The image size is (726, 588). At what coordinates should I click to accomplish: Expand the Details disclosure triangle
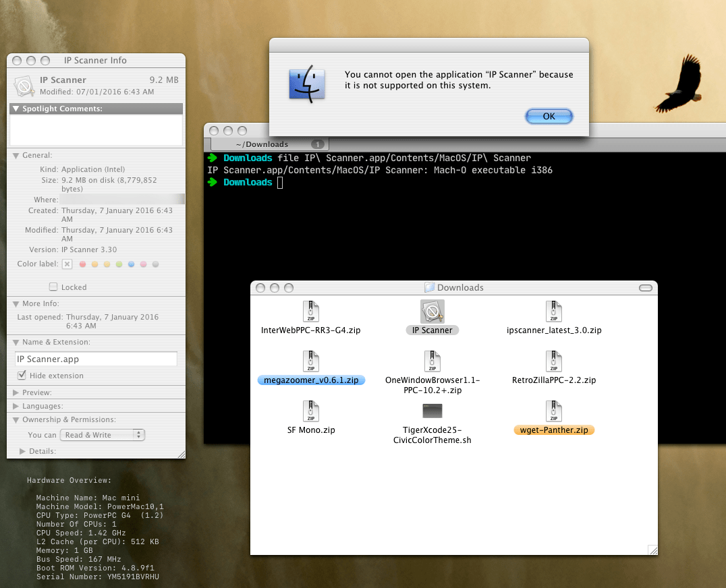[x=22, y=451]
